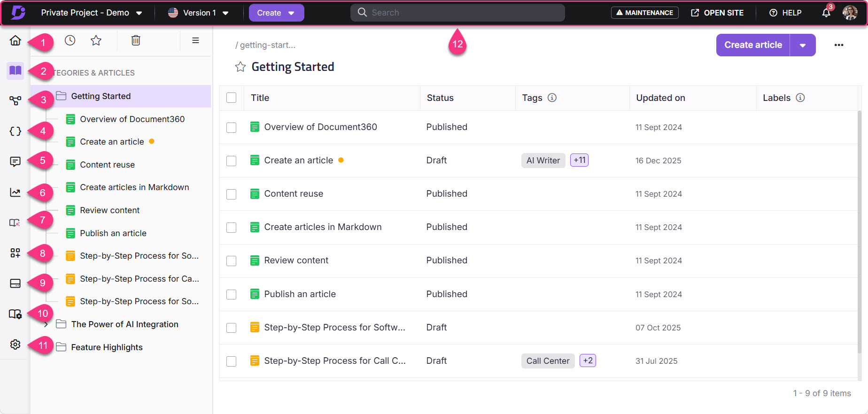Open the Recently viewed clock icon
Image resolution: width=868 pixels, height=414 pixels.
(x=70, y=40)
